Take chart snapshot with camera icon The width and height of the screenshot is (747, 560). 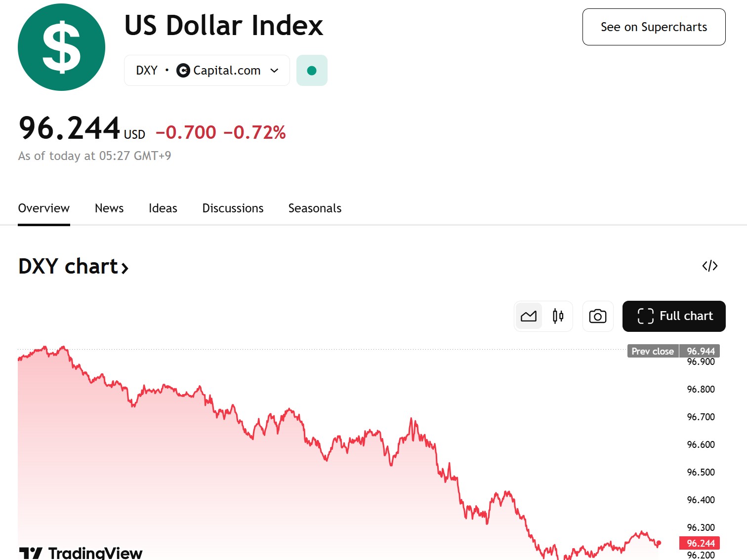click(x=598, y=316)
